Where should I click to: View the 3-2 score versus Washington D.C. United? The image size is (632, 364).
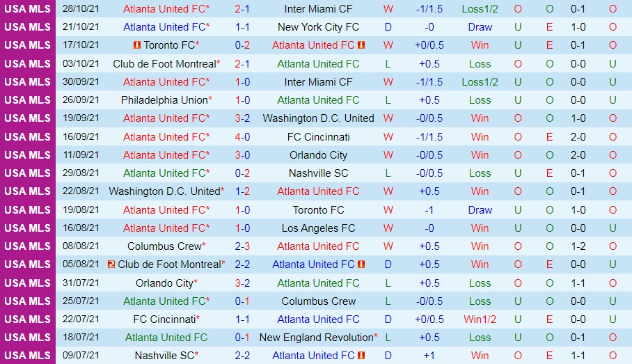[242, 118]
